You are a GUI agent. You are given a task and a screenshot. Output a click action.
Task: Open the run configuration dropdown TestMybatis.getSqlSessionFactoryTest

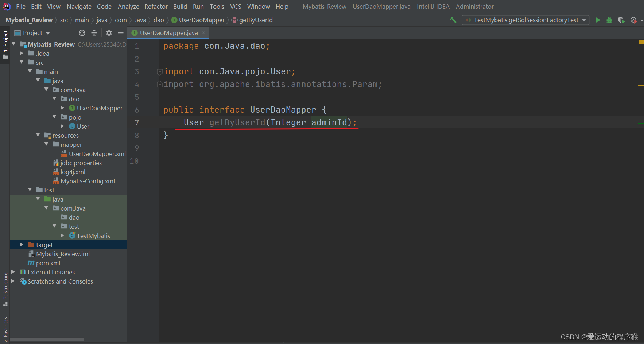[x=525, y=20]
